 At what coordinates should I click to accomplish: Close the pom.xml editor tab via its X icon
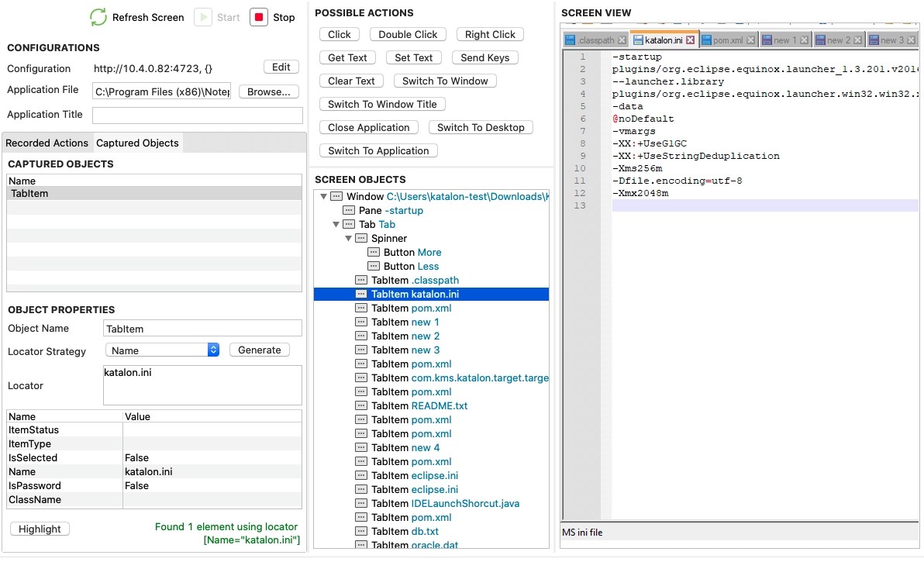[x=750, y=38]
